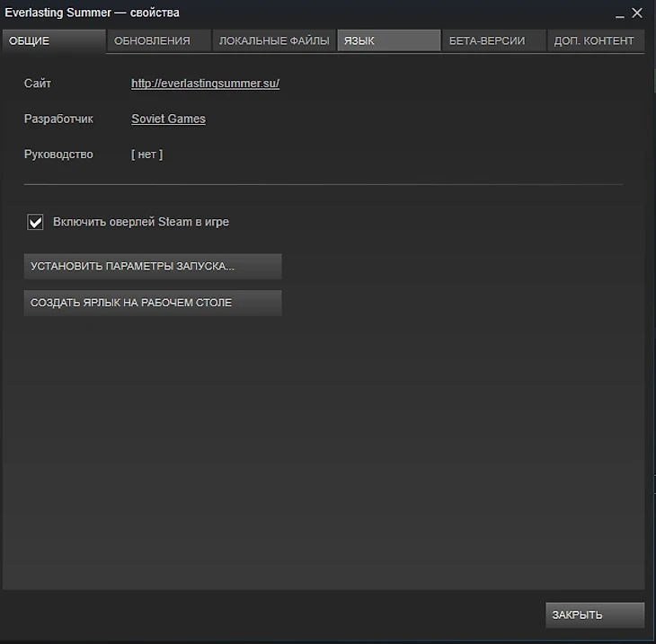This screenshot has width=656, height=644.
Task: Close the properties window with X
Action: [x=637, y=13]
